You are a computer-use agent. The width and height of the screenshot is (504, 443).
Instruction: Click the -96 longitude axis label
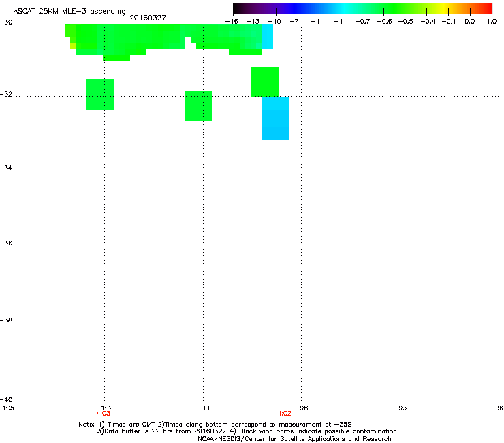point(302,408)
